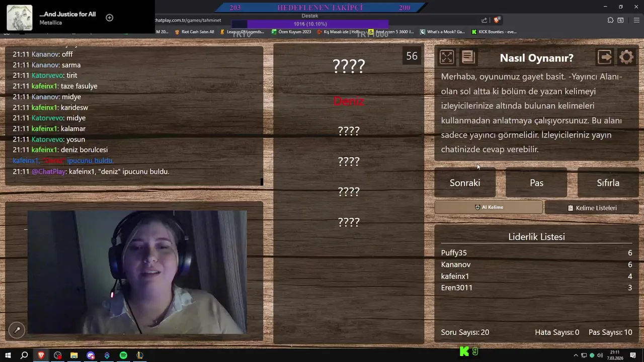The height and width of the screenshot is (362, 644).
Task: Open Riot Cash Satın Al bookmark
Action: coord(194,32)
